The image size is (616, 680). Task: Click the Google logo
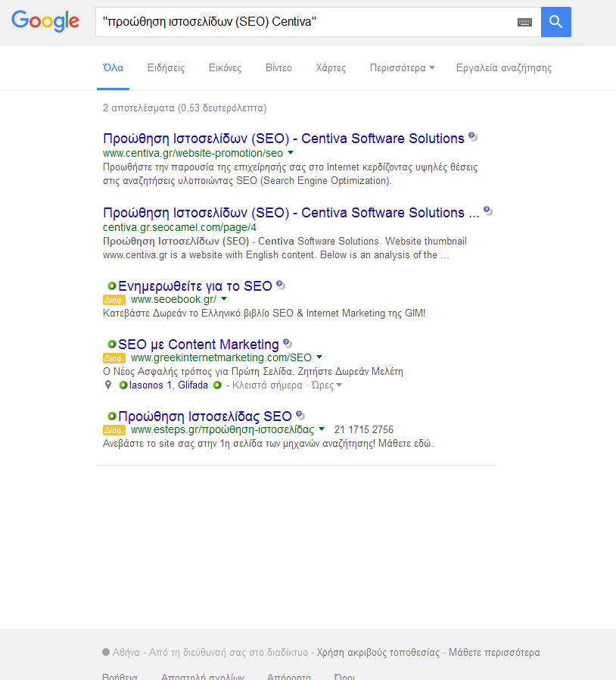point(45,20)
